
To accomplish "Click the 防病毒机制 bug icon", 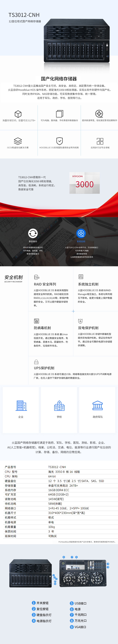I will point(37,321).
